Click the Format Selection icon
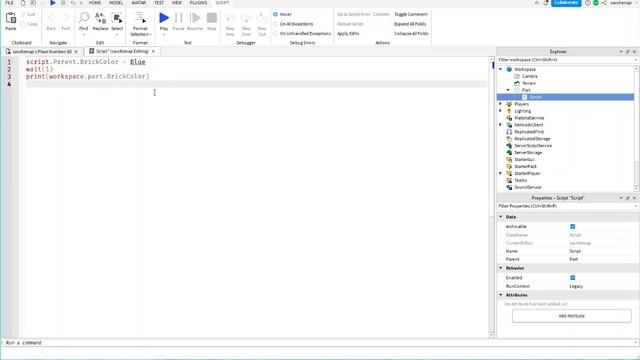The image size is (640, 360). [x=140, y=18]
